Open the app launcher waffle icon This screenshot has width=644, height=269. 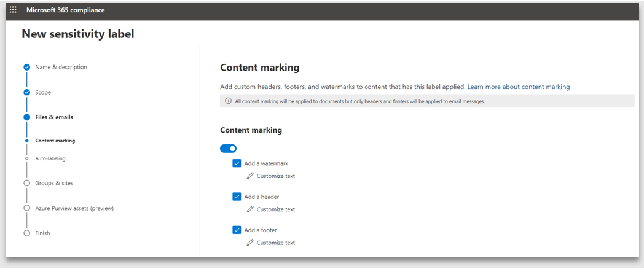pos(13,10)
